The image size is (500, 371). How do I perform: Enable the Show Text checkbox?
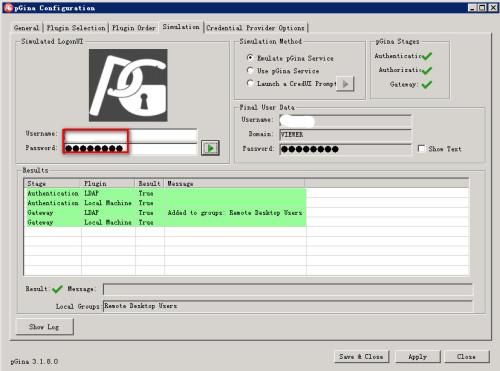point(421,149)
